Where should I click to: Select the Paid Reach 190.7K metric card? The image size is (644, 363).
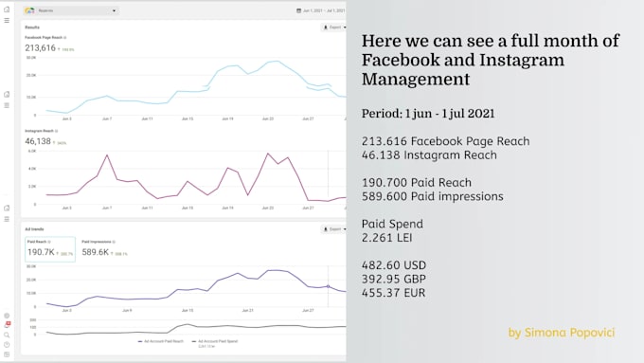pos(50,249)
